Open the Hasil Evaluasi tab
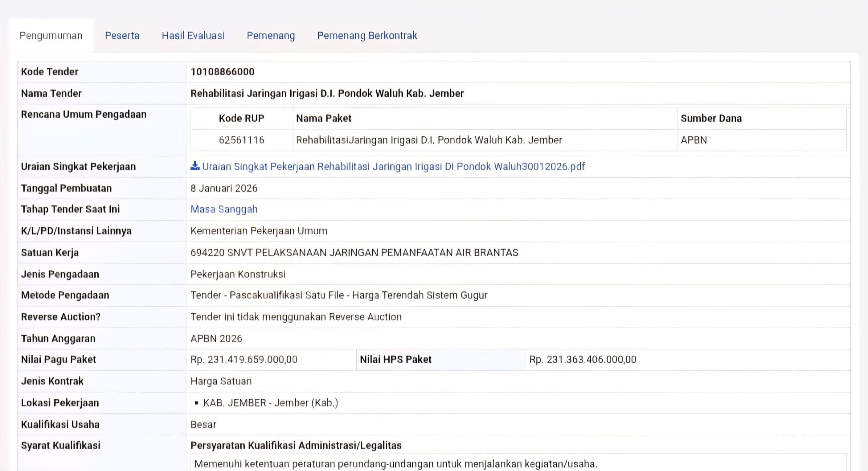 pos(193,36)
